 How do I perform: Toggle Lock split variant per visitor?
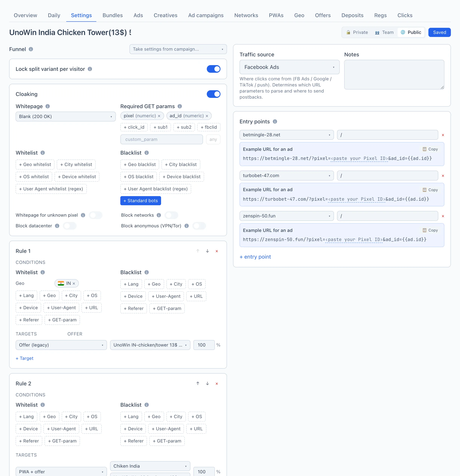click(213, 69)
